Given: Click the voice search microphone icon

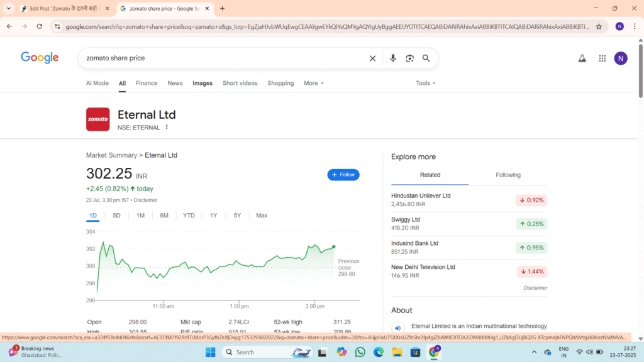Looking at the screenshot, I should [x=393, y=58].
